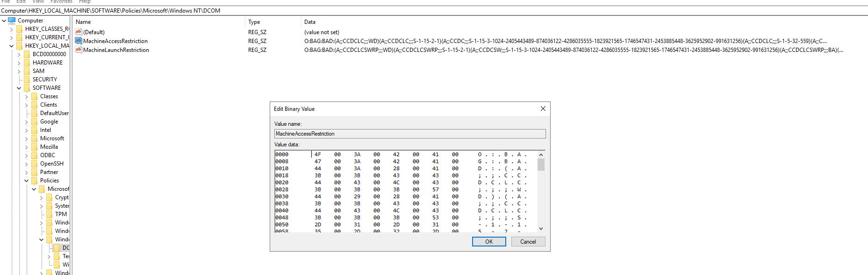Select the SOFTWARE key folder icon
The width and height of the screenshot is (868, 275).
pyautogui.click(x=27, y=87)
